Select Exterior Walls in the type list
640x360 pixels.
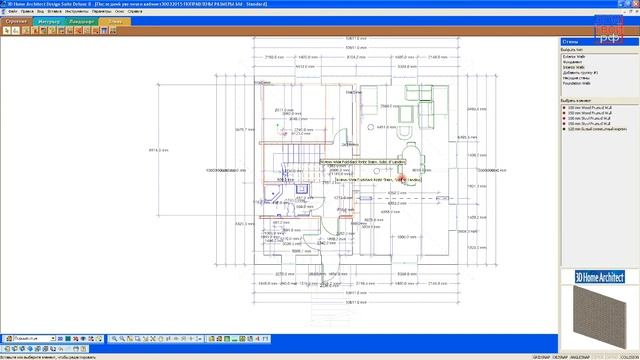(574, 57)
